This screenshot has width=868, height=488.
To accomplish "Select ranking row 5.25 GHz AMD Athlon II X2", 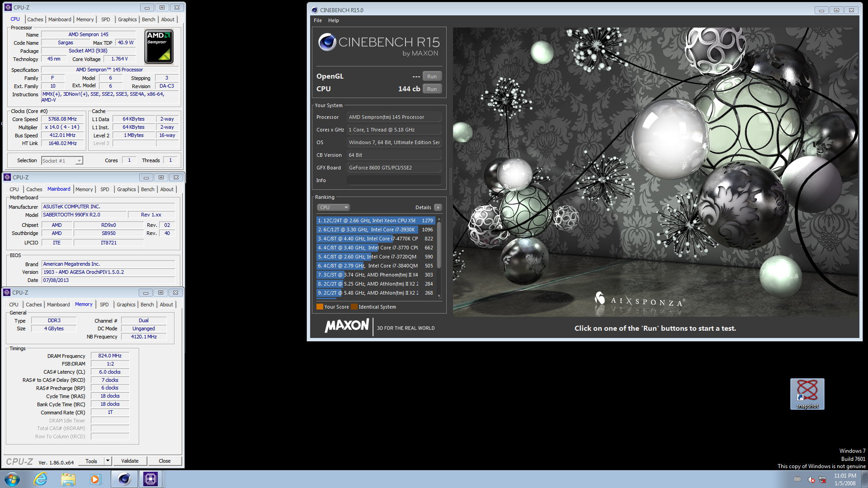I will click(375, 284).
